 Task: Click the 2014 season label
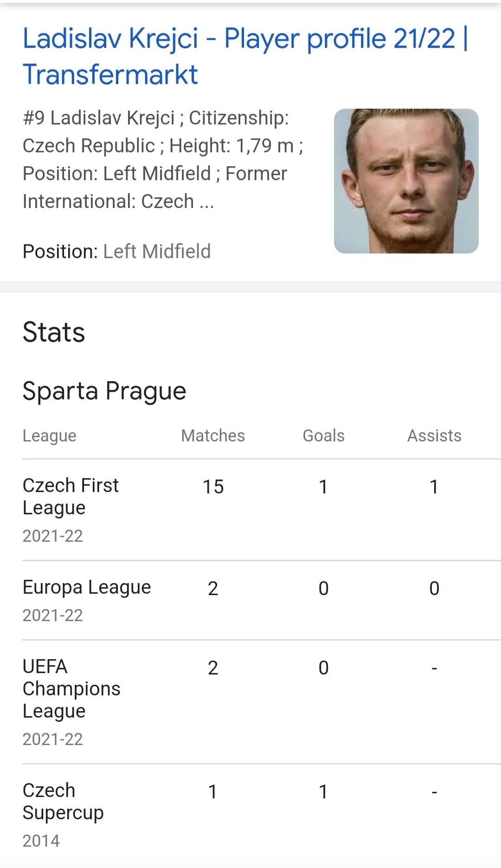point(41,841)
